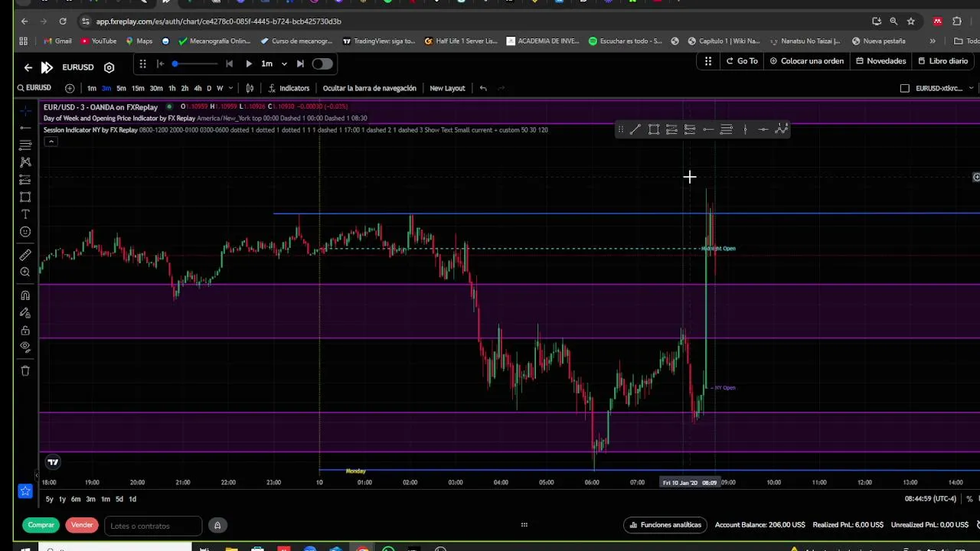
Task: Select the long position tool in left sidebar
Action: [x=25, y=180]
